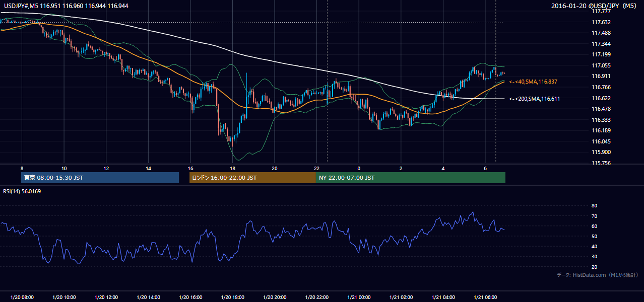Click the 1/20 20:00 time label
Image resolution: width=644 pixels, height=302 pixels.
(x=274, y=297)
